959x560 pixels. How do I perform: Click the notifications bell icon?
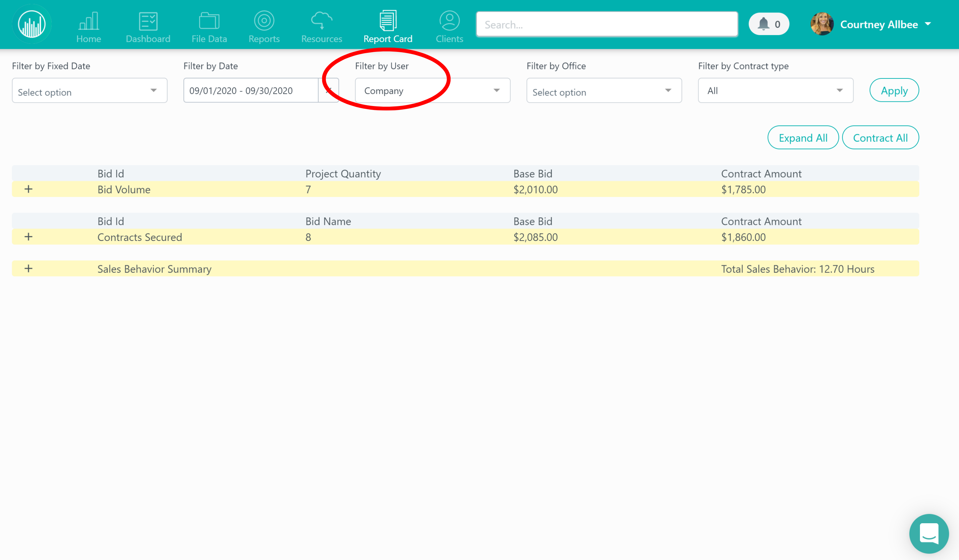coord(763,24)
